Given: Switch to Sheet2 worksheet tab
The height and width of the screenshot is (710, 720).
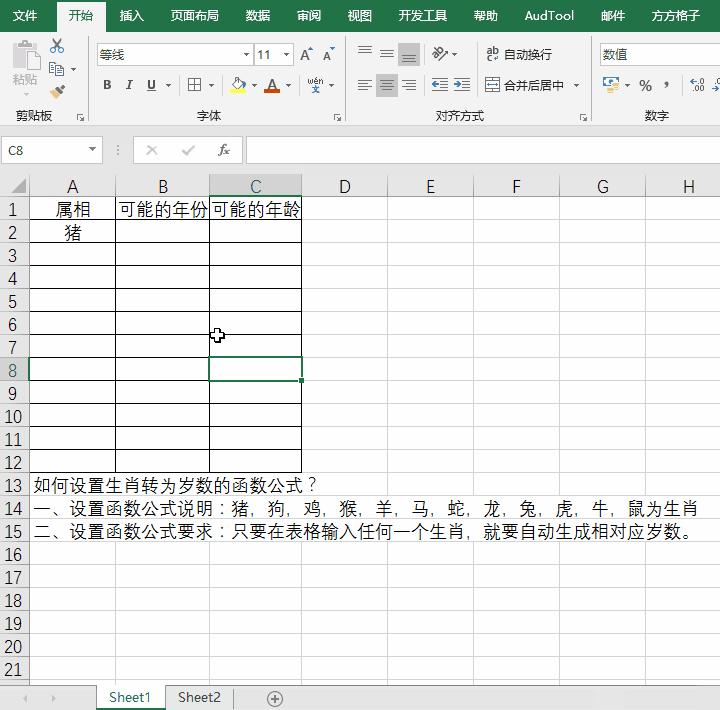Looking at the screenshot, I should coord(199,697).
